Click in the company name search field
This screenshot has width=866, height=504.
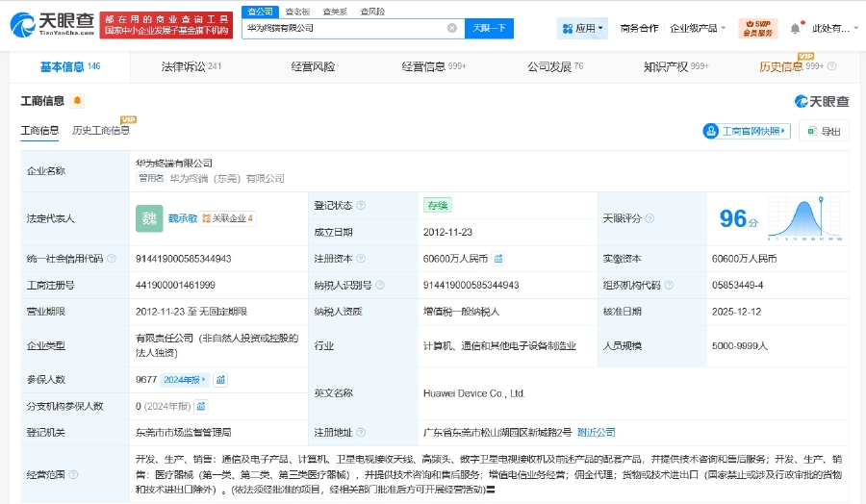pos(344,28)
